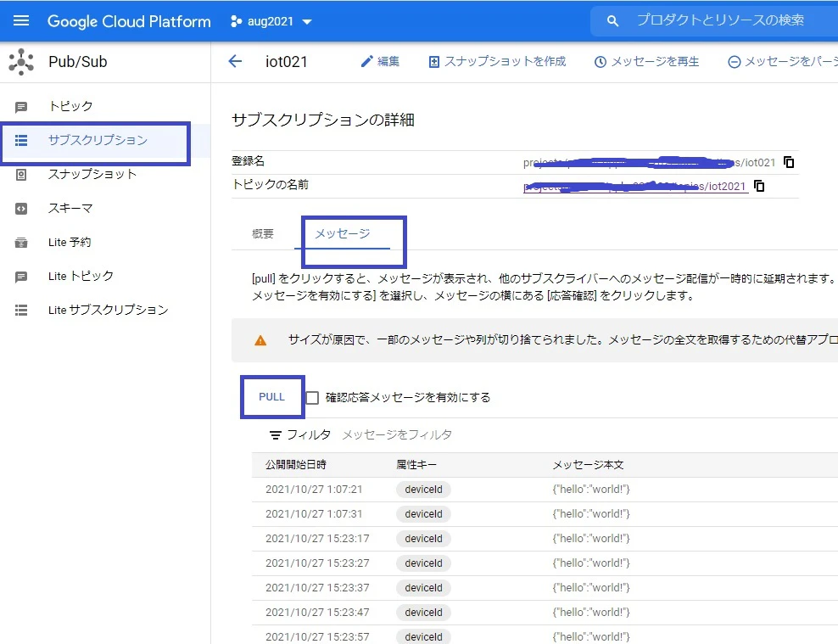This screenshot has height=644, width=838.
Task: Click the search magnifier icon
Action: pos(612,21)
